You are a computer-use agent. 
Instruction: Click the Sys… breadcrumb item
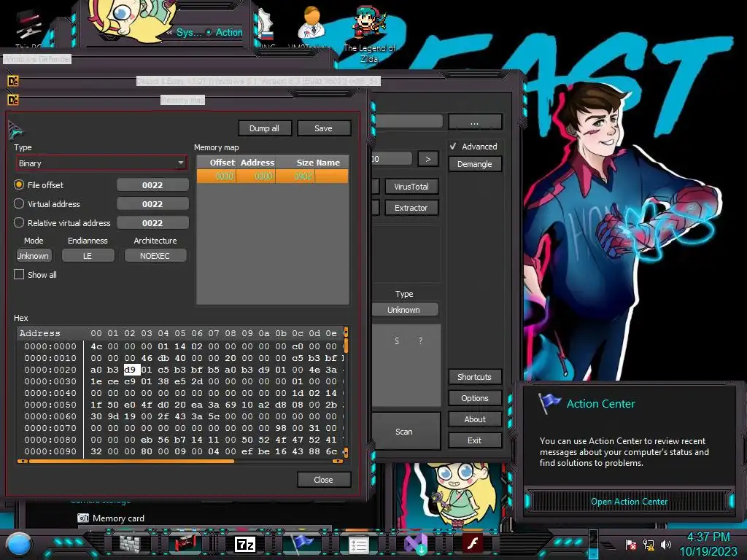click(x=189, y=32)
